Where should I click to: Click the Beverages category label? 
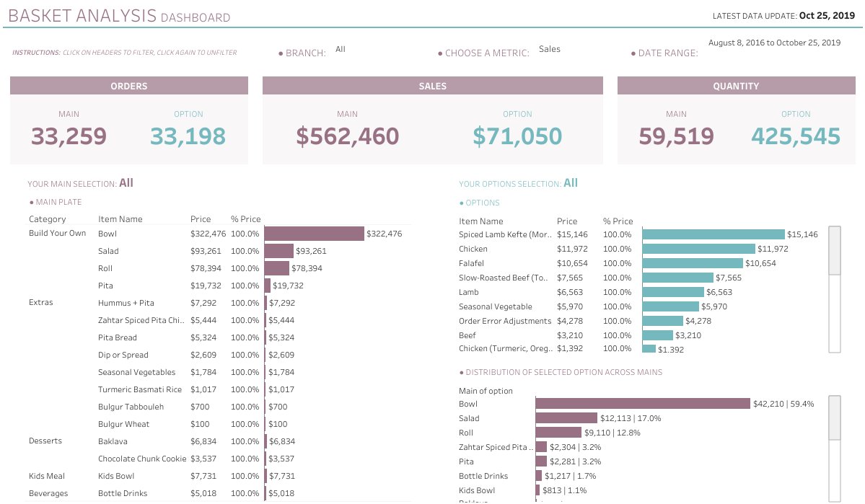pos(48,493)
